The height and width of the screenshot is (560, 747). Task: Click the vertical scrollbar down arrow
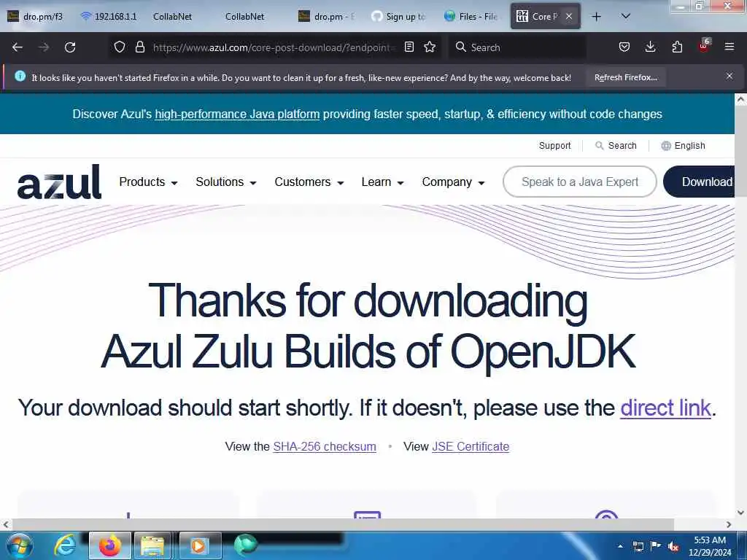point(741,513)
